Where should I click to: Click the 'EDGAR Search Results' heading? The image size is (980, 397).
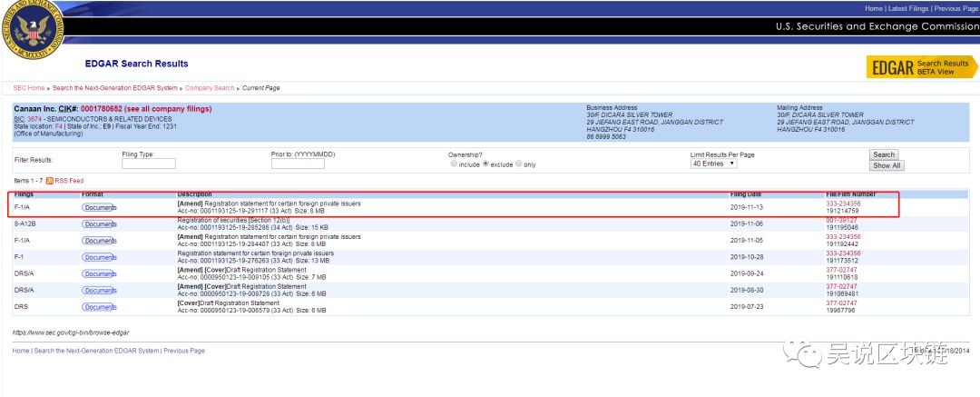[x=136, y=64]
